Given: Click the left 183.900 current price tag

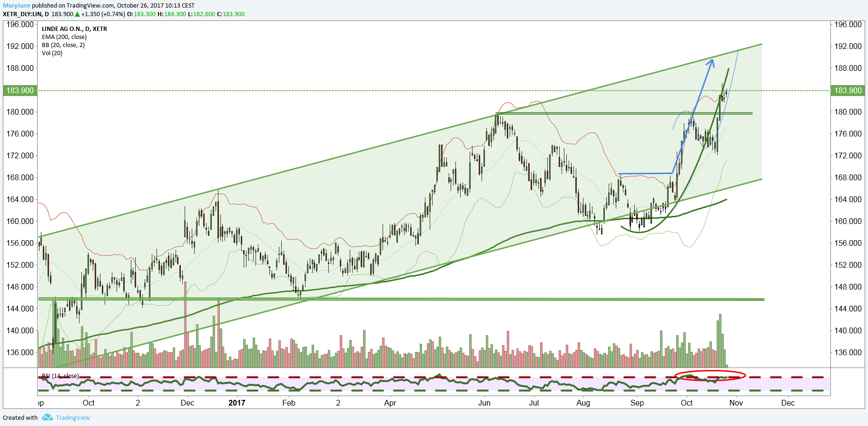Looking at the screenshot, I should point(20,90).
